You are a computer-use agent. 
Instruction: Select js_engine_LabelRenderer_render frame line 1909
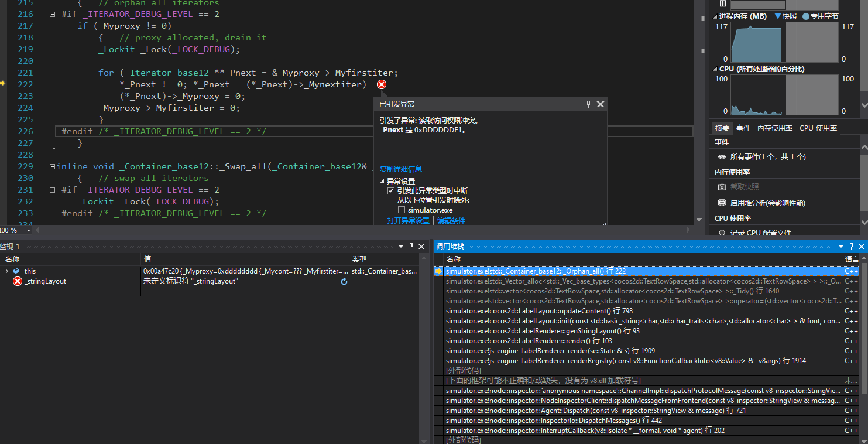(643, 351)
